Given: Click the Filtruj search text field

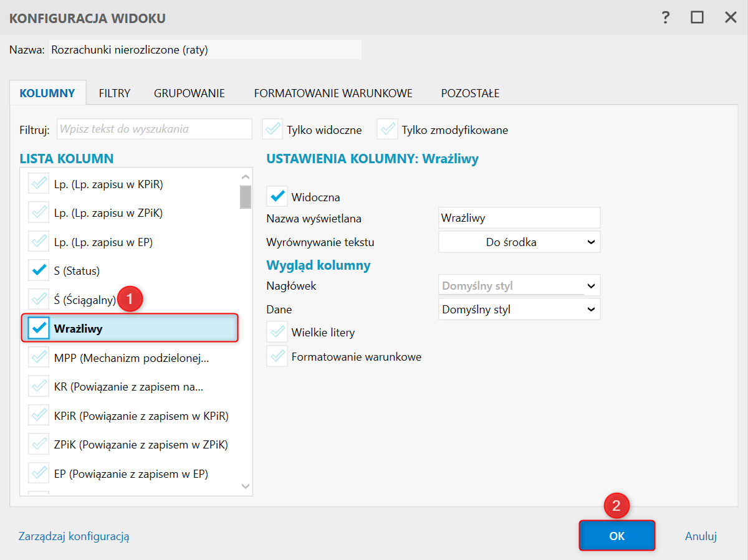Looking at the screenshot, I should point(155,130).
